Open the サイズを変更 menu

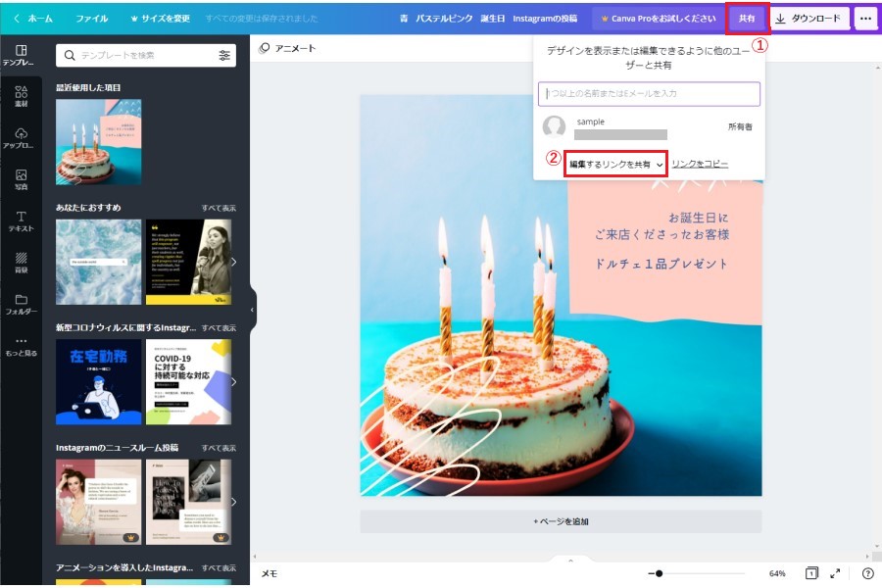point(162,19)
